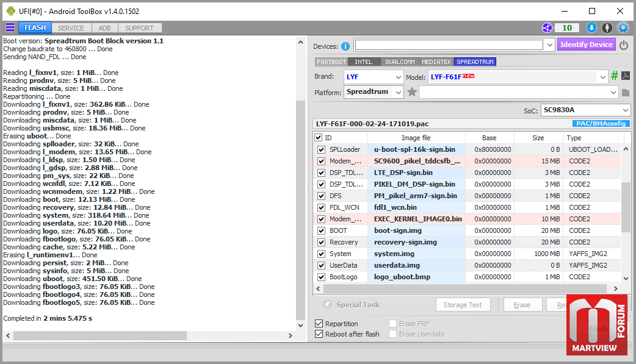This screenshot has height=364, width=636.
Task: Disable the Repartition checkbox
Action: 319,324
